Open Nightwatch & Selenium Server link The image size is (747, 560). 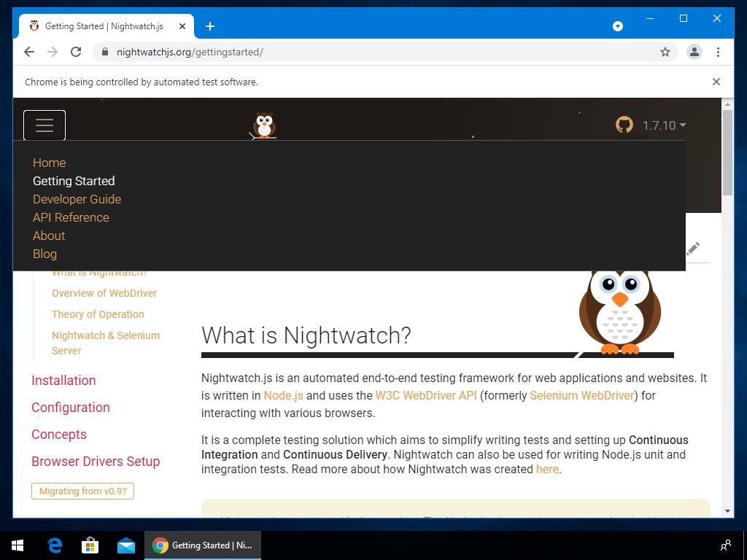point(106,343)
